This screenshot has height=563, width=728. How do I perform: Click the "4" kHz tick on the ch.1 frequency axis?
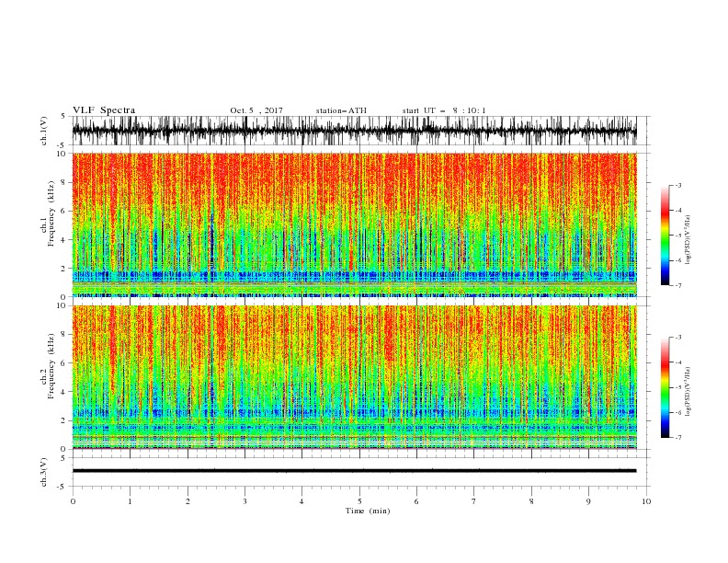(x=64, y=240)
